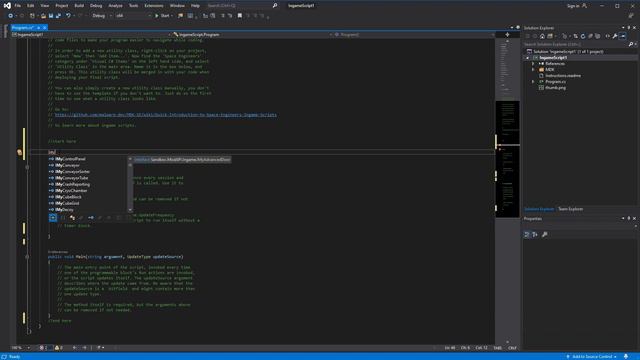Screen dimensions: 640x360
Task: Open the GitHub wiki link in comments
Action: coord(166,115)
